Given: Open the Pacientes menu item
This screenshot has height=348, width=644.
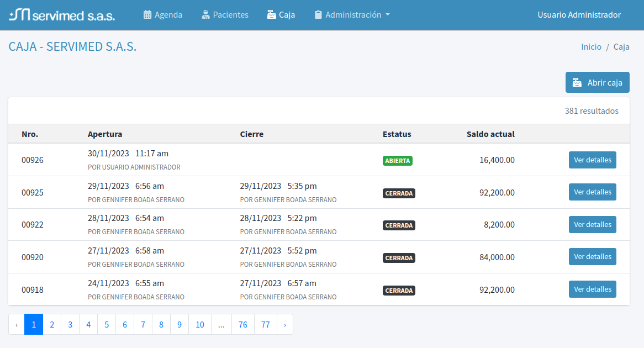Looking at the screenshot, I should 230,15.
